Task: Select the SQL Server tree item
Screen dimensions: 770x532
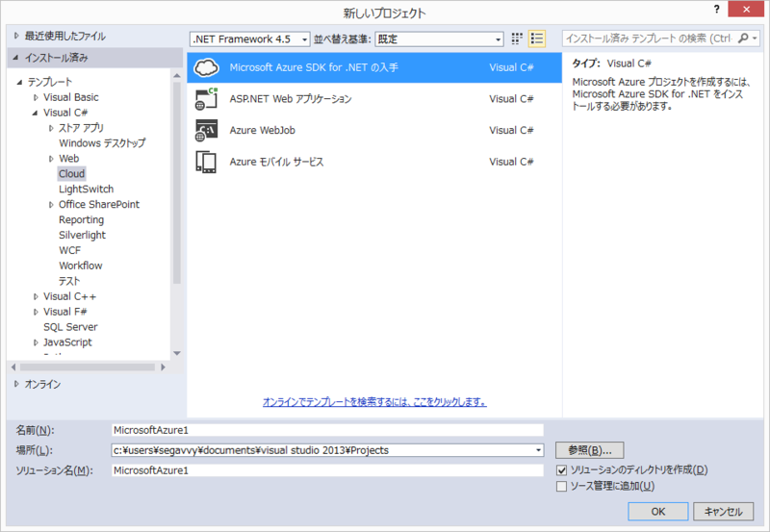Action: click(x=70, y=327)
